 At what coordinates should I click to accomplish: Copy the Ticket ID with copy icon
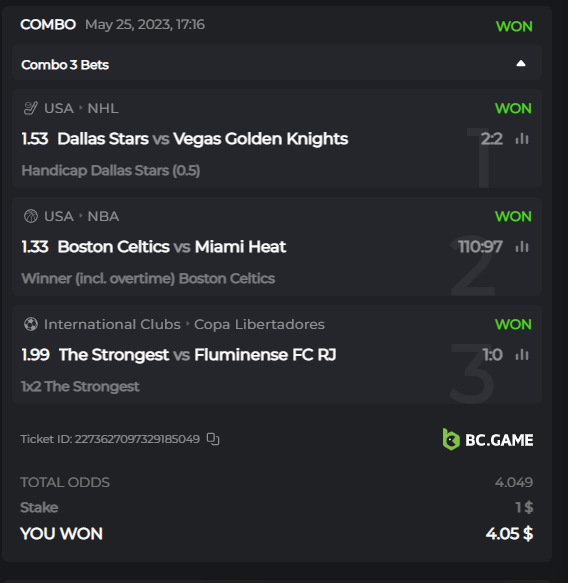213,439
